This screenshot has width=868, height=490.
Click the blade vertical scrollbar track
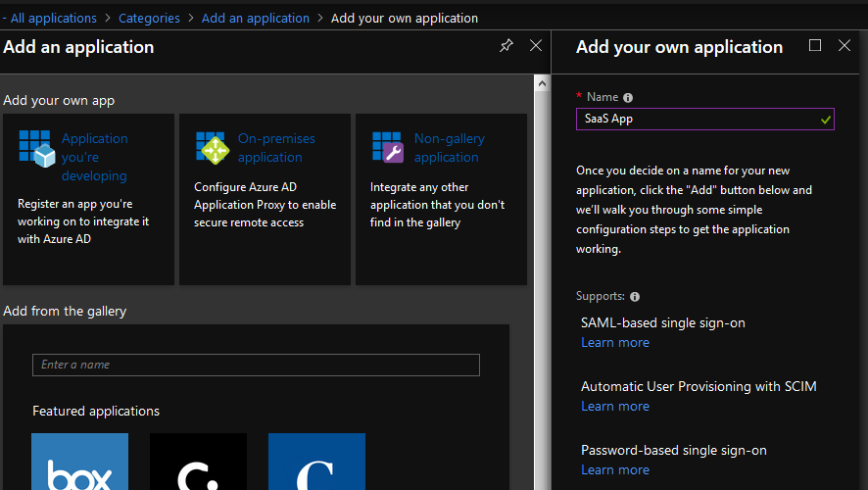pyautogui.click(x=542, y=291)
